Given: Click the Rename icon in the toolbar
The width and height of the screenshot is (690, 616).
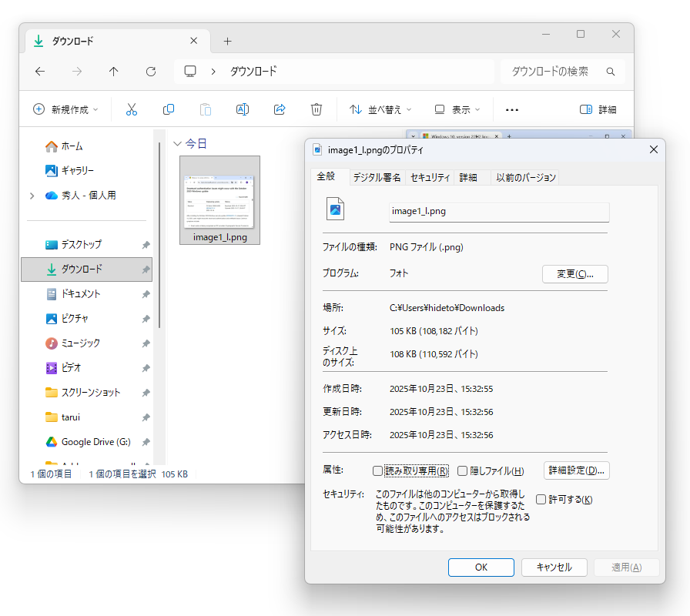Looking at the screenshot, I should pyautogui.click(x=242, y=109).
